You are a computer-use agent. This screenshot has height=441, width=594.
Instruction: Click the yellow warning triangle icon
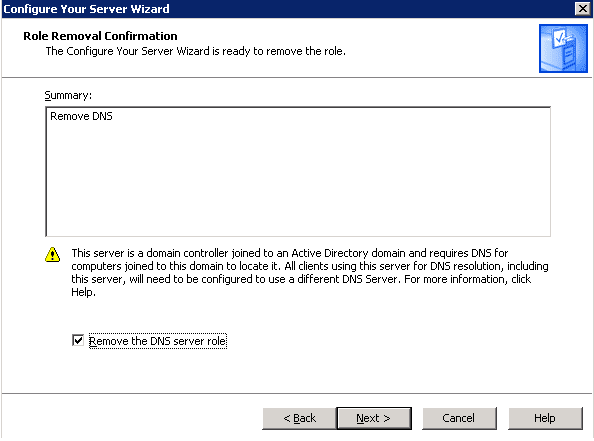pos(52,255)
